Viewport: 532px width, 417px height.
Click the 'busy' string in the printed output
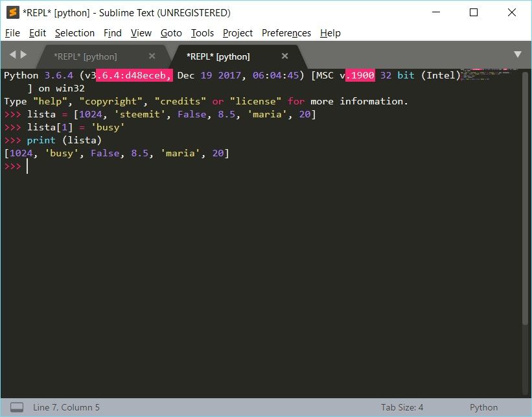click(x=62, y=153)
